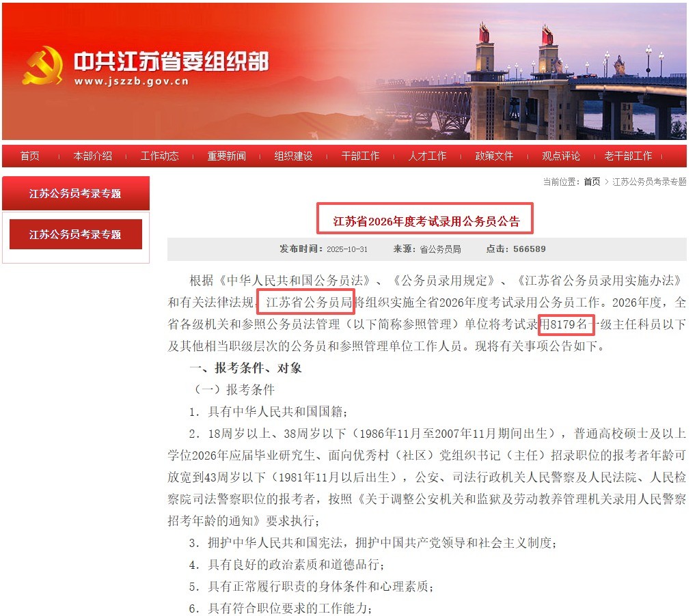Open the 老干部工作 menu item
697x616 pixels.
click(628, 156)
